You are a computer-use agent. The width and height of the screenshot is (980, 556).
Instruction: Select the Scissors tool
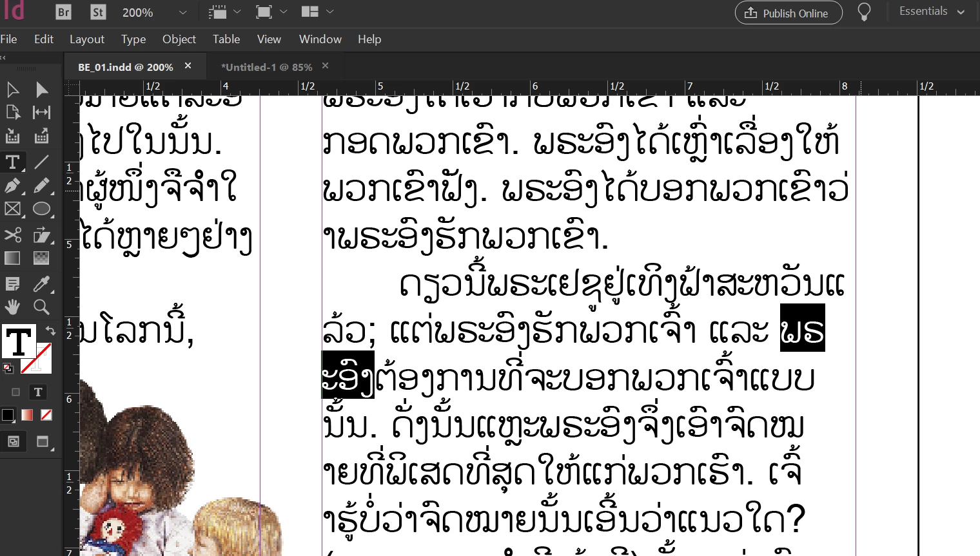[12, 235]
